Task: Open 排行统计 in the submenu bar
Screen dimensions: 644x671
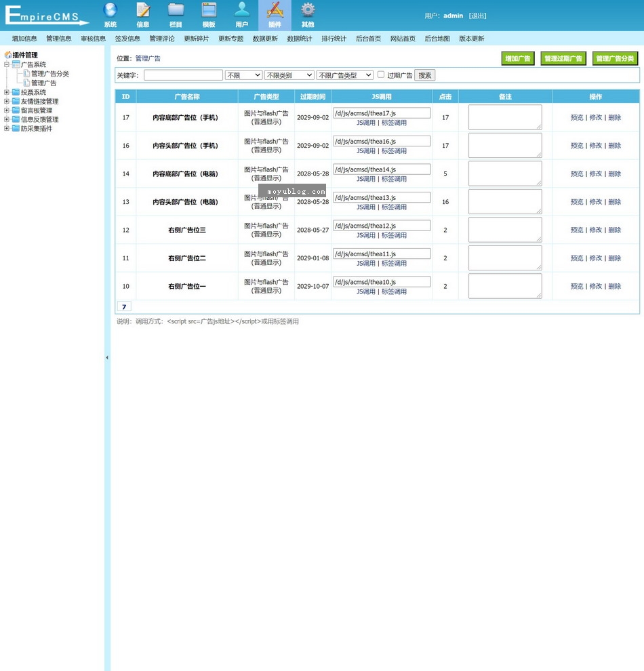Action: coord(334,39)
